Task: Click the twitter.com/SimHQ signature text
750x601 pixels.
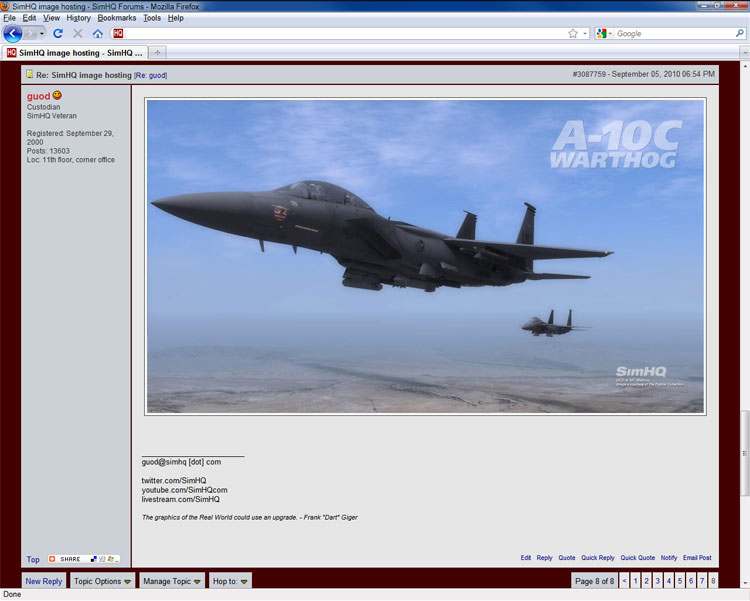Action: (174, 480)
